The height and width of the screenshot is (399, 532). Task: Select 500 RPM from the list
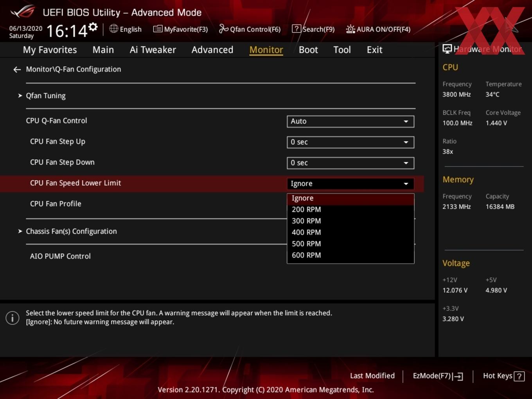tap(350, 244)
